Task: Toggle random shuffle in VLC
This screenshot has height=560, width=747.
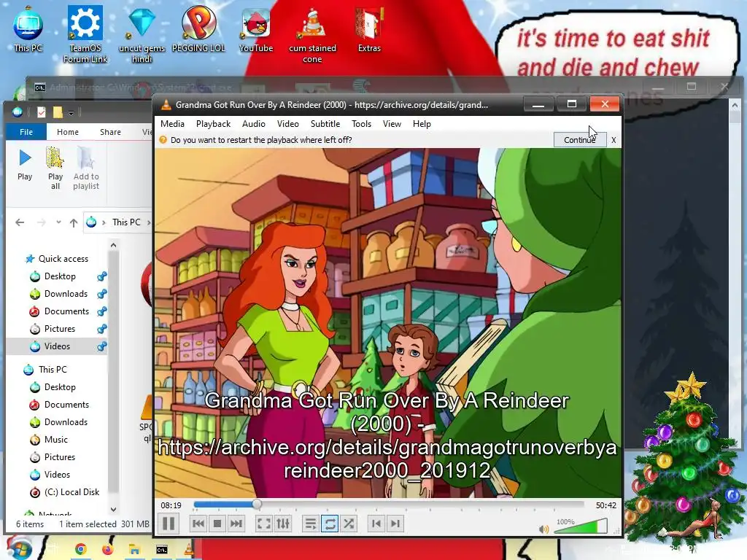Action: (349, 524)
